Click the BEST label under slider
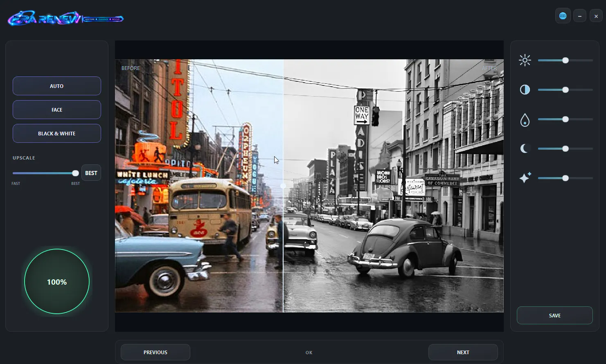This screenshot has width=606, height=364. 76,184
